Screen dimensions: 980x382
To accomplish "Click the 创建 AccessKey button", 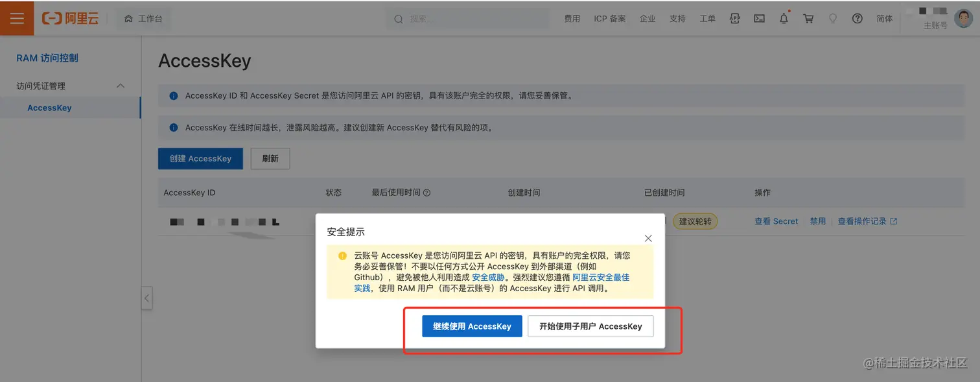I will point(200,158).
